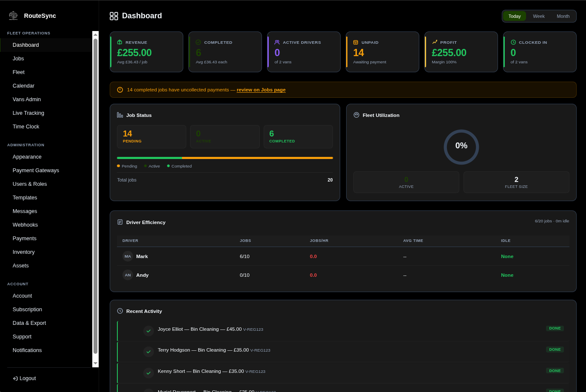586x392 pixels.
Task: Click Mark's 6/10 jobs cell
Action: tap(245, 256)
